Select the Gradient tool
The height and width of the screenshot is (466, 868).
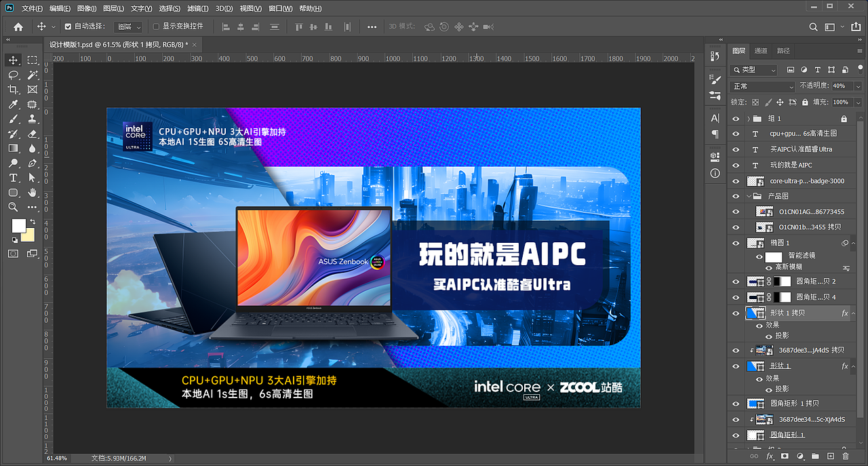(13, 148)
